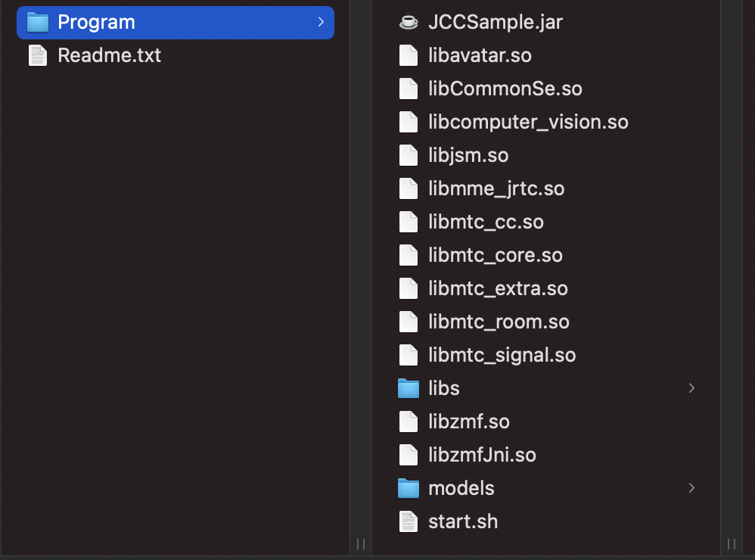Screen dimensions: 755x560
Task: Select libmme_jrtc.so file entry
Action: (496, 188)
